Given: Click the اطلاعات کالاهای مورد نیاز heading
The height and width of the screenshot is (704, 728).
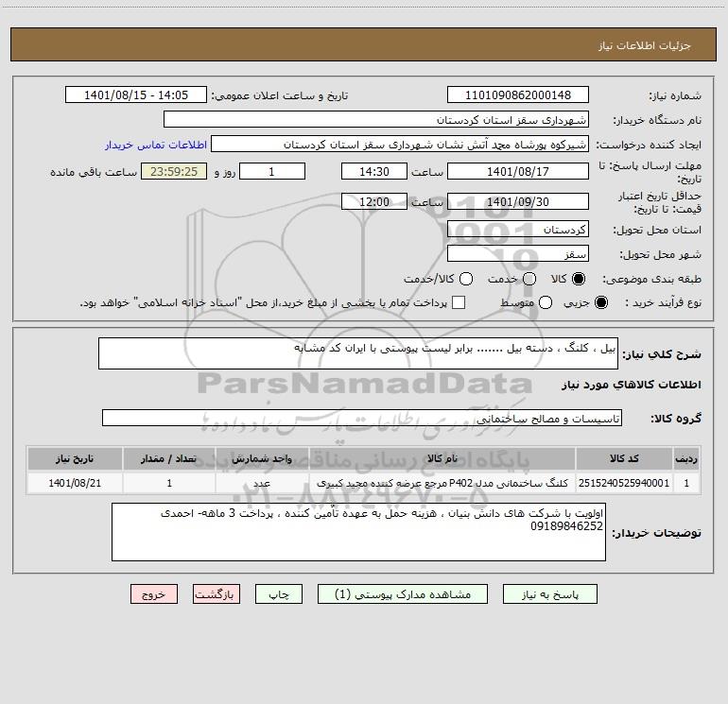Looking at the screenshot, I should click(x=632, y=385).
